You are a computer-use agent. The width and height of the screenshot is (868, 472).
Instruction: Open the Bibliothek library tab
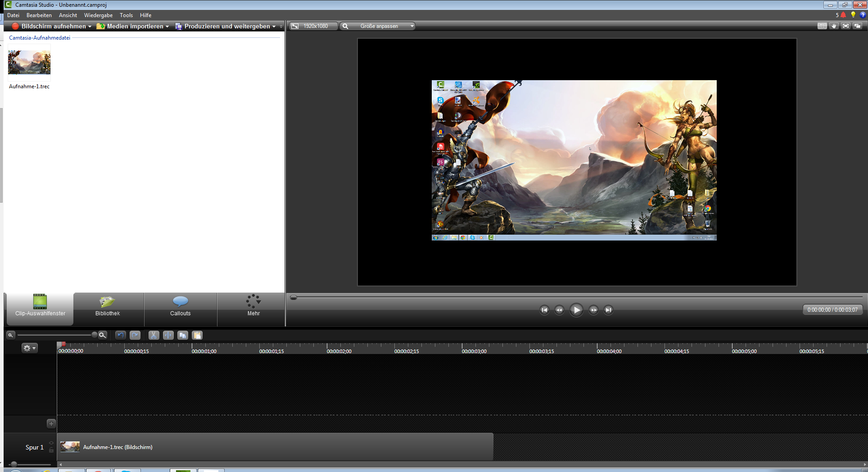click(x=108, y=309)
